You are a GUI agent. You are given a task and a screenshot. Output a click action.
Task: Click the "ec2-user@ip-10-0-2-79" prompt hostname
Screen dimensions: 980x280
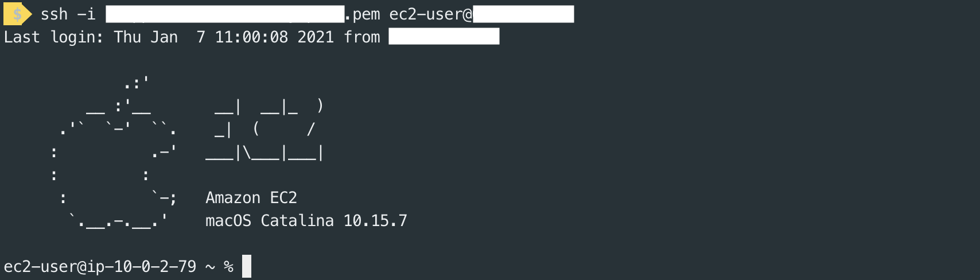[100, 267]
